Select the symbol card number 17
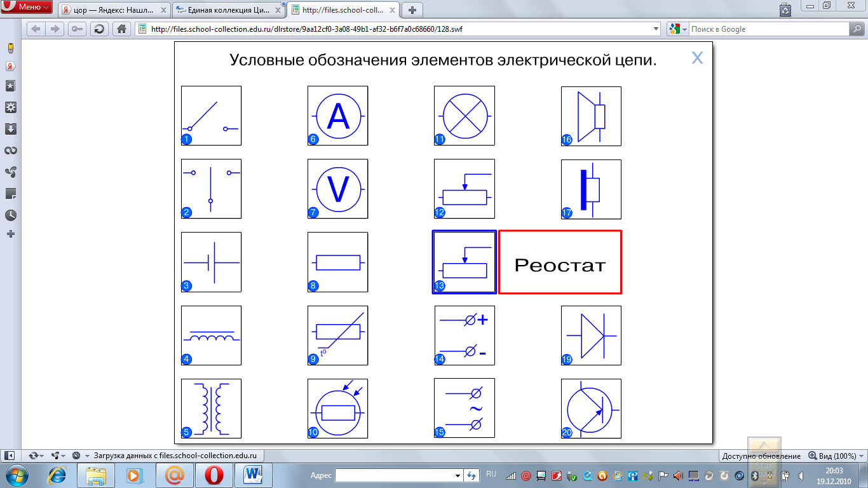 tap(591, 189)
